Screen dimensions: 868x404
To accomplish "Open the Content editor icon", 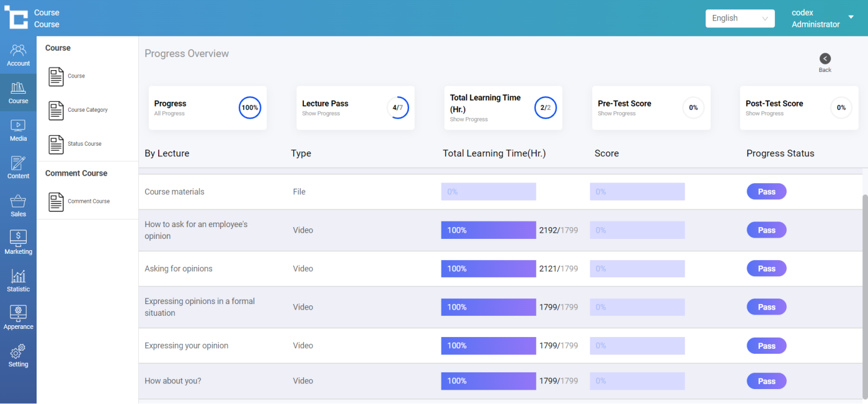I will (x=18, y=168).
